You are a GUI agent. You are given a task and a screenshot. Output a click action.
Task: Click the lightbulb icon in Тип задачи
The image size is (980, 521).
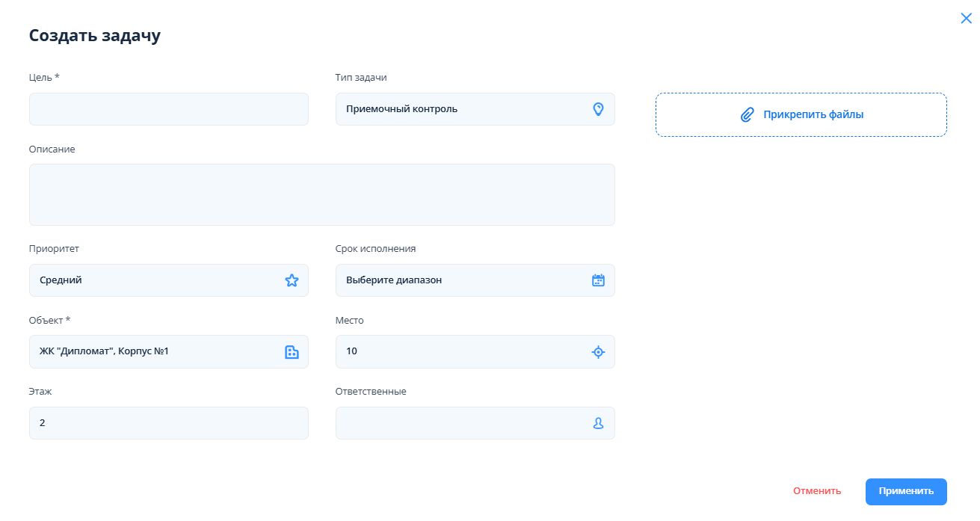click(598, 109)
